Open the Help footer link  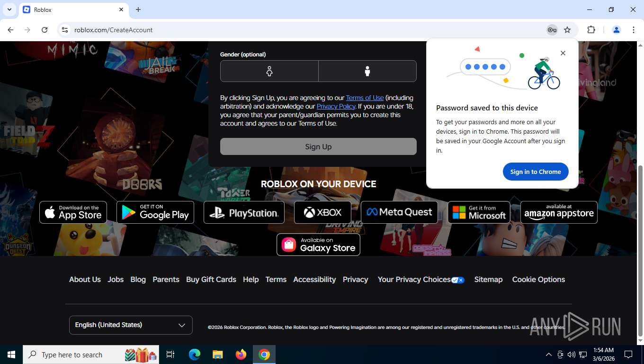(x=250, y=279)
